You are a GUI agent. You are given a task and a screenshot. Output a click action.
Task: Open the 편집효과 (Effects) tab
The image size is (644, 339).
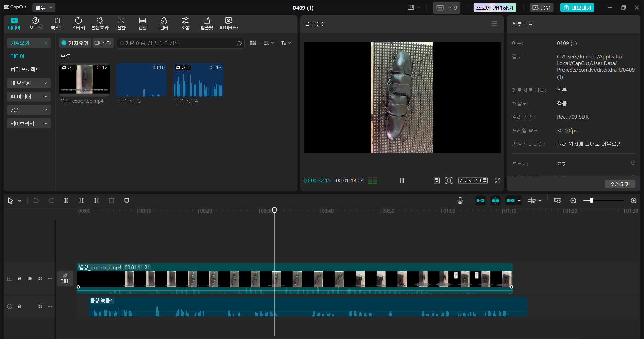(x=100, y=23)
